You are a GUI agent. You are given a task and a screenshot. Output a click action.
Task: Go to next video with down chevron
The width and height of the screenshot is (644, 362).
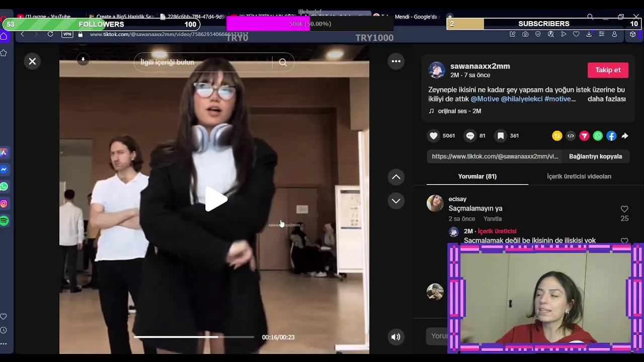coord(396,201)
